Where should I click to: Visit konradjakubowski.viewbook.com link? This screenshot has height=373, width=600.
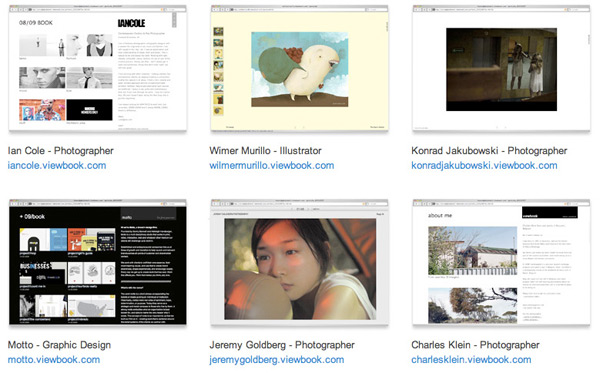point(484,166)
